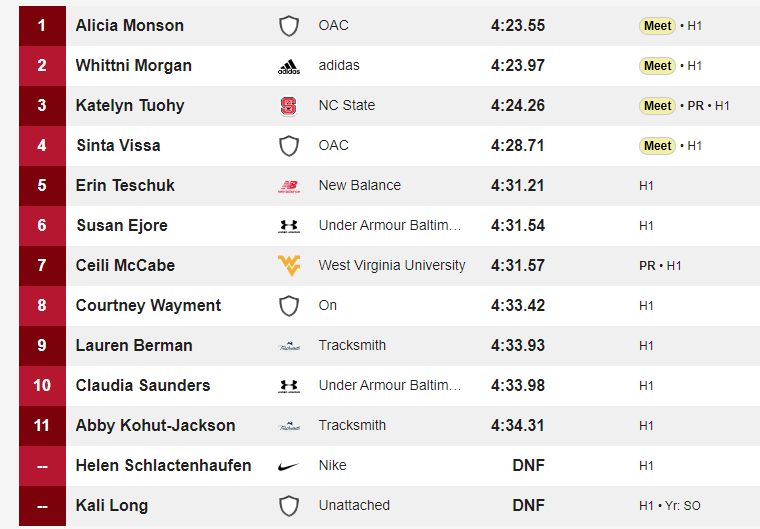
Task: Open Helen Schlactenhaufen profile link
Action: tap(163, 465)
